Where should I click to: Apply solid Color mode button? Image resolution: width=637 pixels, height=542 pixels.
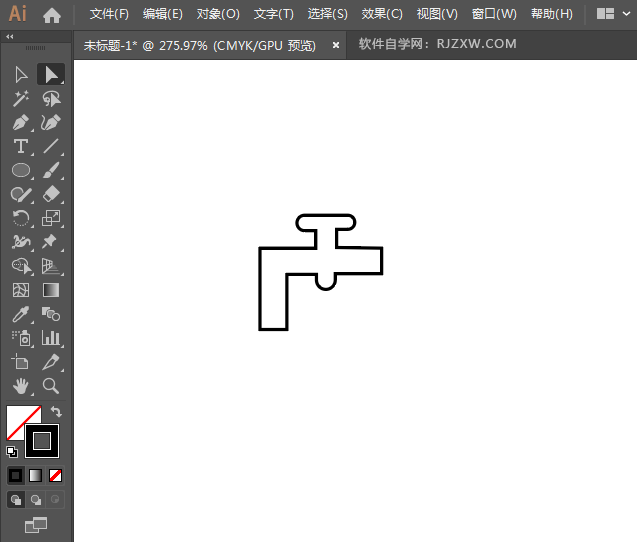point(15,475)
